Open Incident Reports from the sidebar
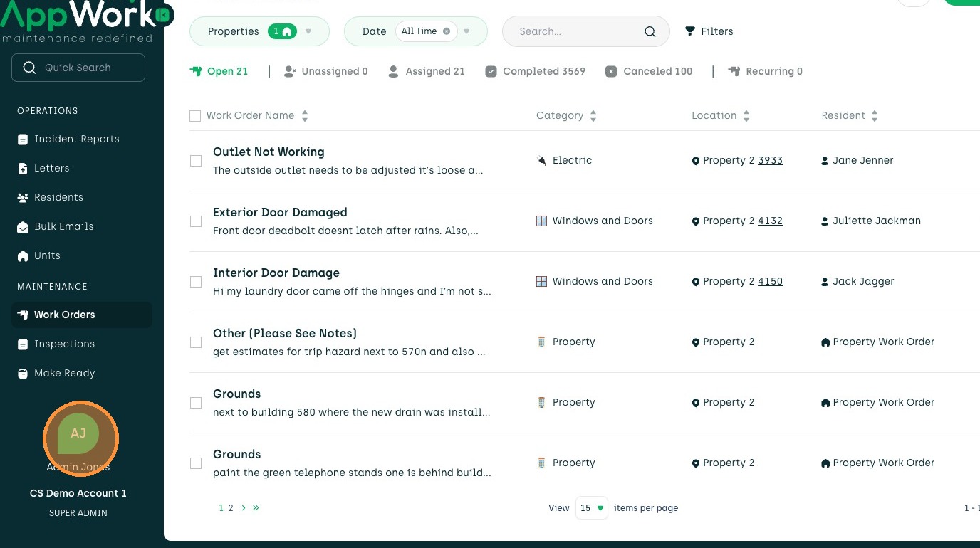 (68, 139)
